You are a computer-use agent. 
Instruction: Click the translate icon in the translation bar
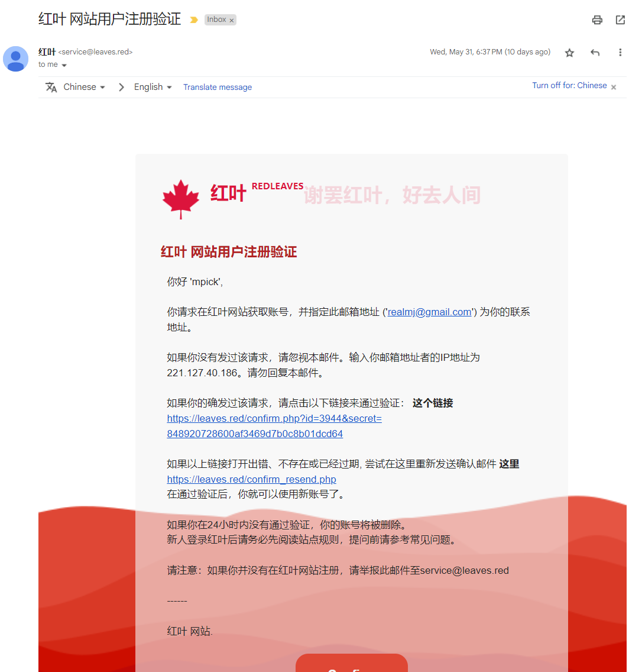(x=51, y=87)
